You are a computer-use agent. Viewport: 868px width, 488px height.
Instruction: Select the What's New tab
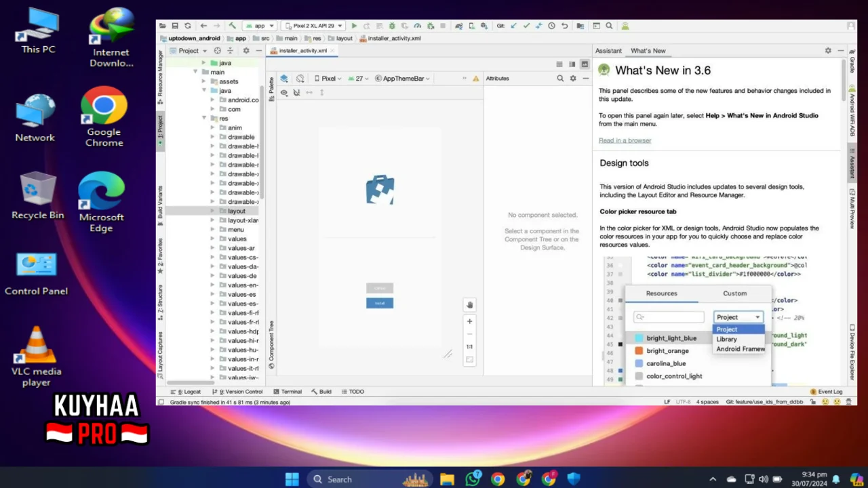(648, 51)
